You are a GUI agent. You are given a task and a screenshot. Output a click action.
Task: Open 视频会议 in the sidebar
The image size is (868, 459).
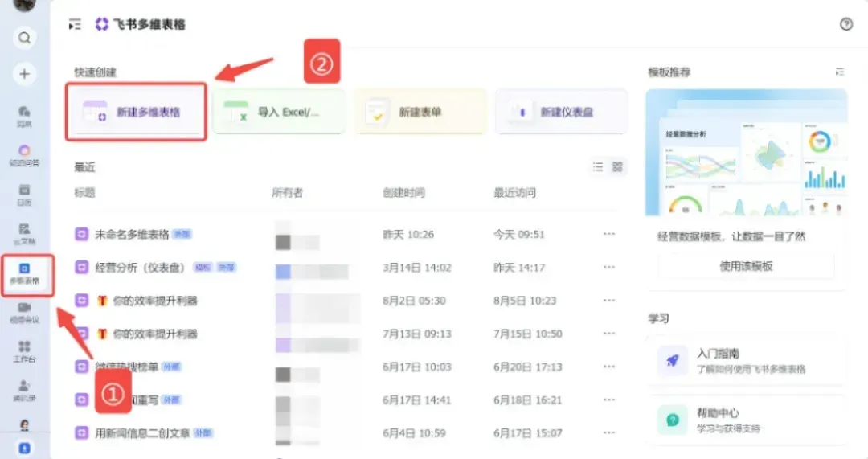(x=24, y=314)
